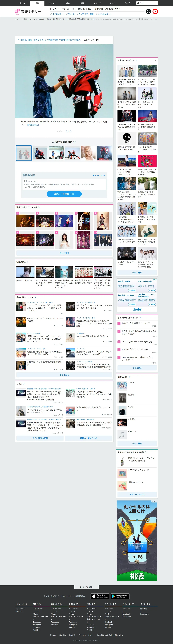Click ページの先頭へ button

tap(86, 587)
